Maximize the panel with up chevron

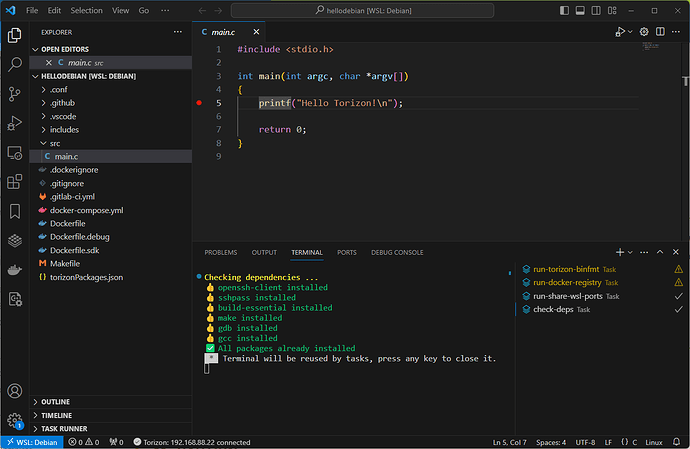tap(660, 252)
